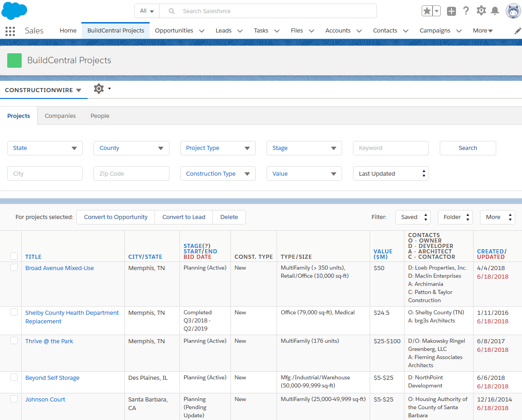The width and height of the screenshot is (522, 420).
Task: Open Beyond Self Storage project link
Action: click(52, 378)
